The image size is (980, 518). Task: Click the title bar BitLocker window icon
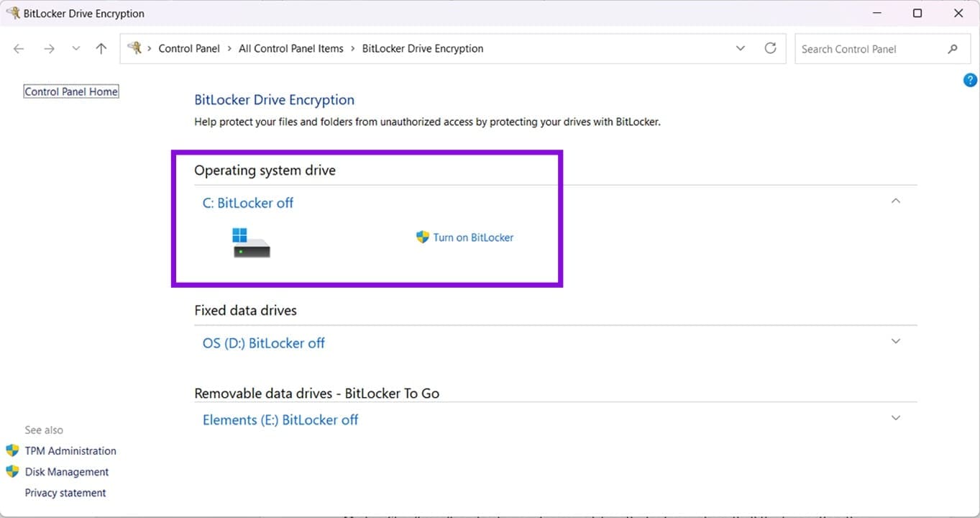[x=13, y=13]
